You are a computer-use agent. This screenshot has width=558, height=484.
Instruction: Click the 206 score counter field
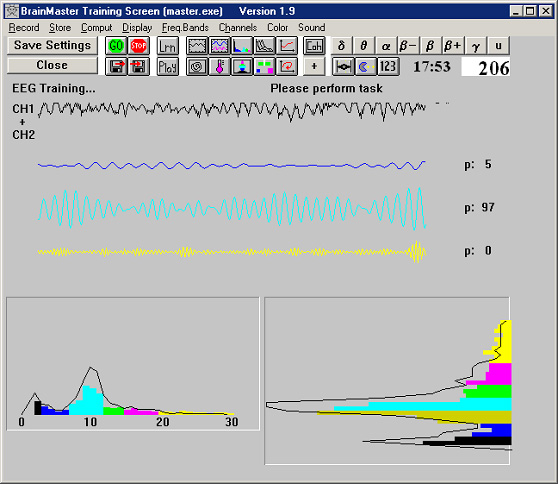pyautogui.click(x=485, y=67)
